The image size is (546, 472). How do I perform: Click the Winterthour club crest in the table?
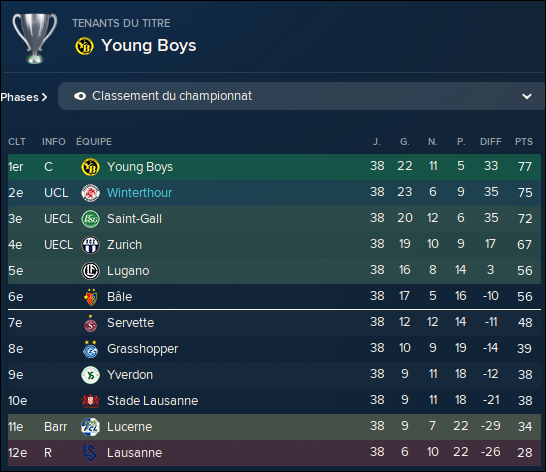[x=91, y=193]
